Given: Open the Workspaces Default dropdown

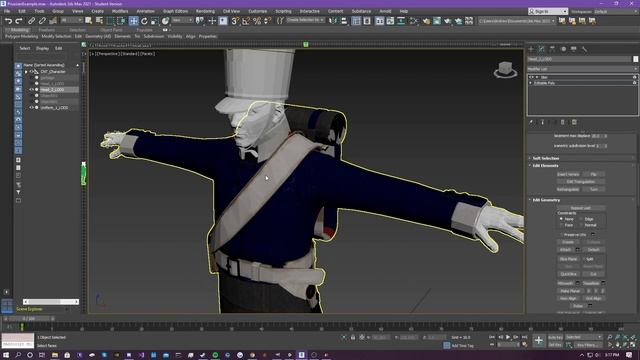Looking at the screenshot, I should pos(615,11).
